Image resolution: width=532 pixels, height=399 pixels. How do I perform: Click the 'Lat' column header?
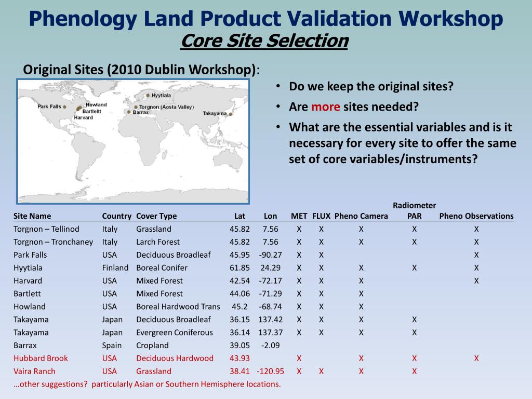point(240,216)
